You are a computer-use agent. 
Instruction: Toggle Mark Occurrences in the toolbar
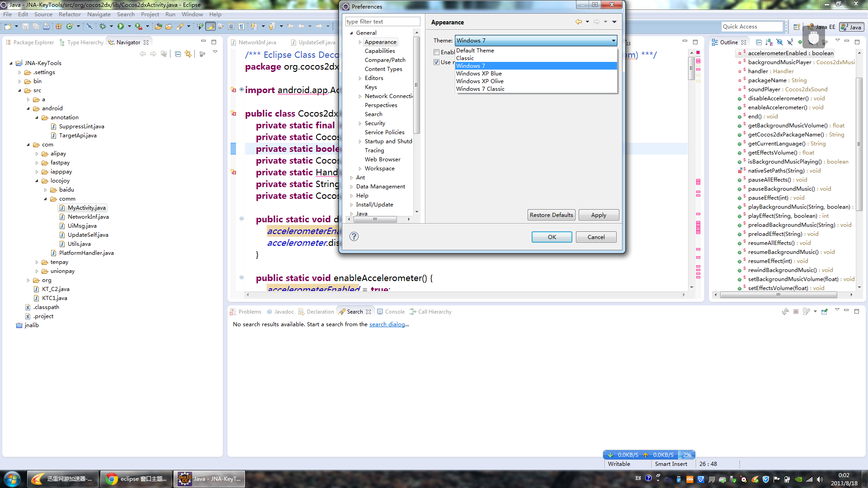click(x=210, y=27)
